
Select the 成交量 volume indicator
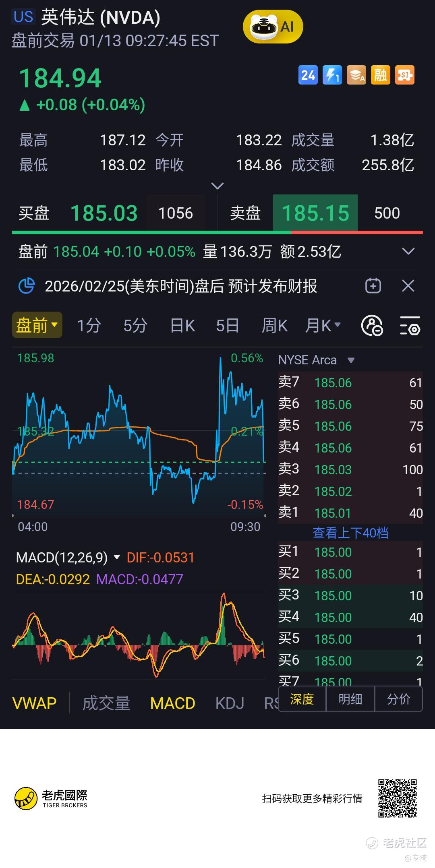[x=106, y=703]
